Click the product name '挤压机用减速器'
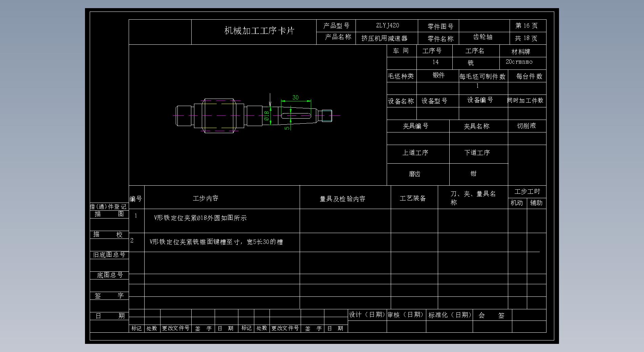The width and height of the screenshot is (644, 352). tap(384, 38)
